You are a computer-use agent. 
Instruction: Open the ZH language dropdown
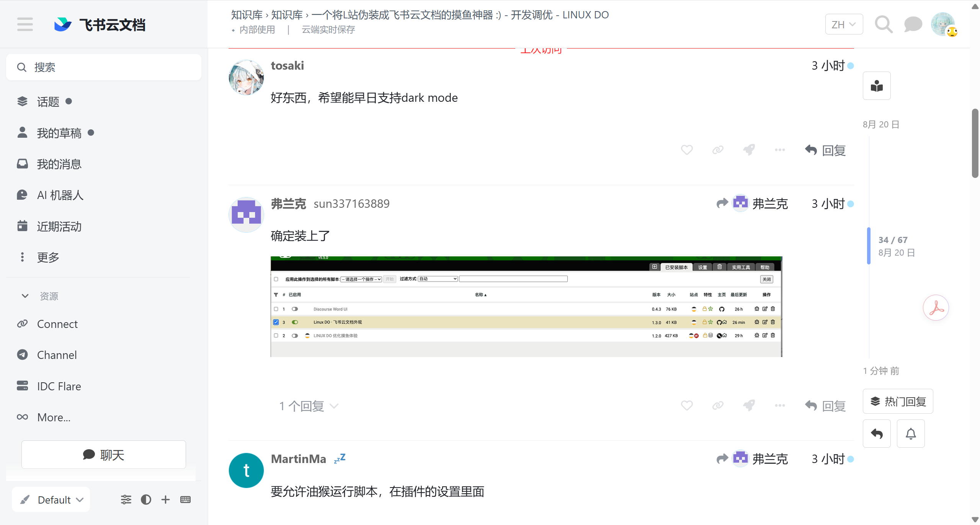click(x=844, y=24)
